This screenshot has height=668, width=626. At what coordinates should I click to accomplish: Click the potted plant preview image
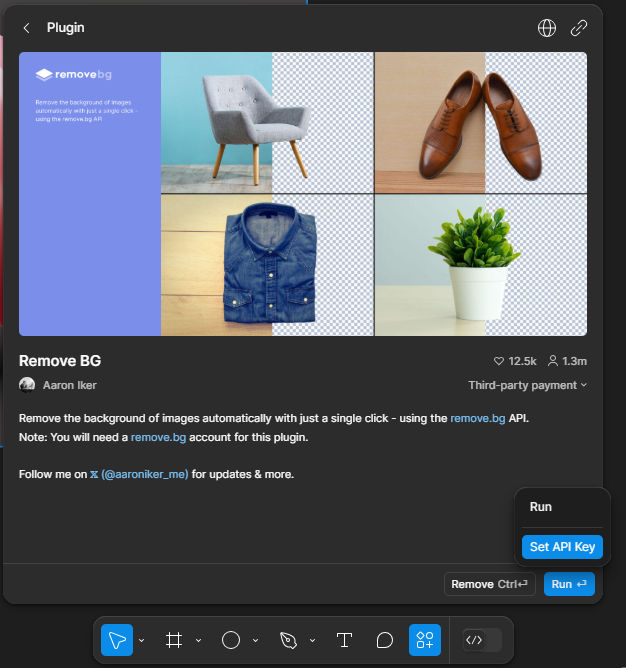tap(481, 265)
